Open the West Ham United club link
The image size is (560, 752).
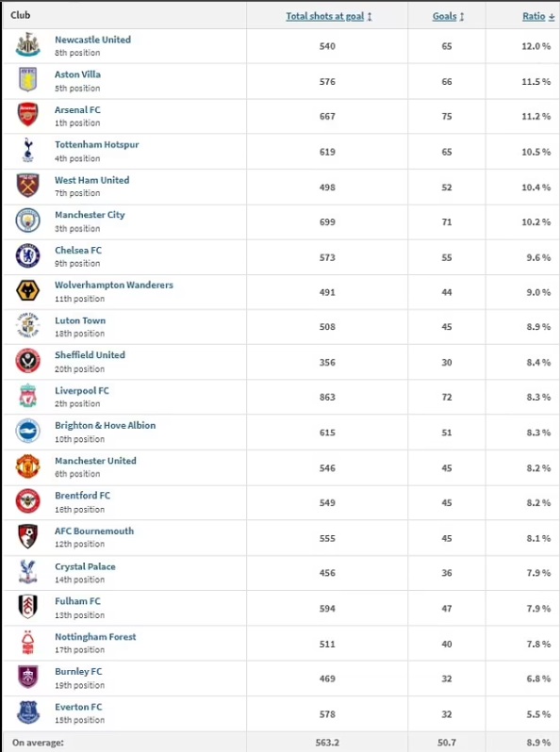pyautogui.click(x=91, y=180)
